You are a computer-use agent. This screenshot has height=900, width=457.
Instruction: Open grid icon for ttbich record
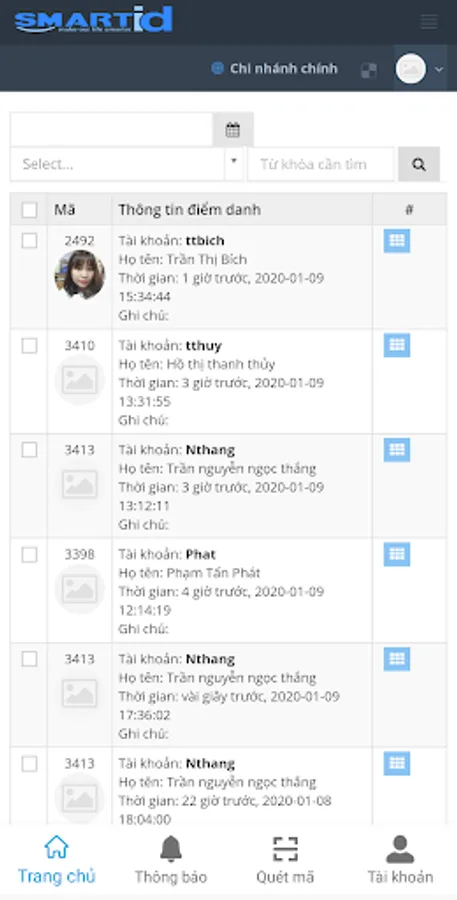click(397, 240)
